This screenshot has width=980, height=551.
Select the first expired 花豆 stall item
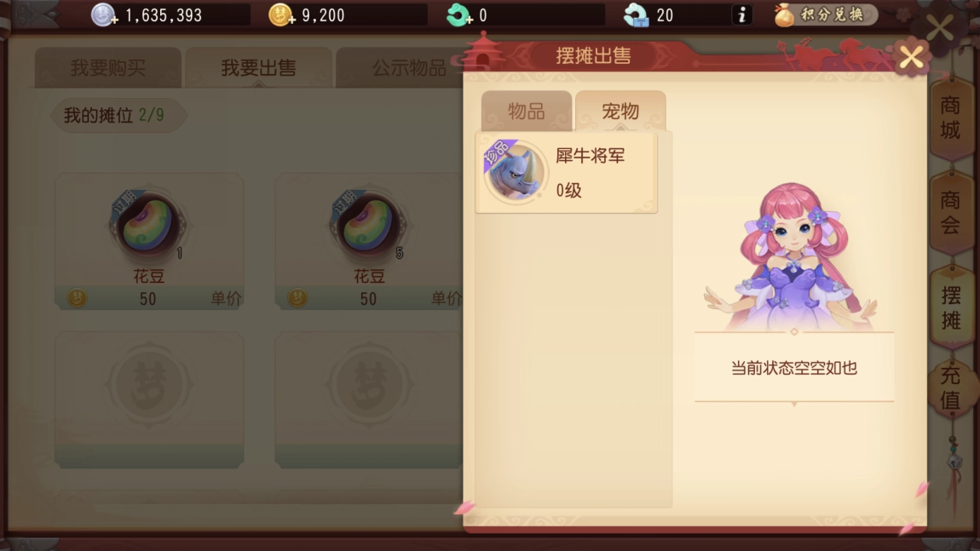point(149,241)
